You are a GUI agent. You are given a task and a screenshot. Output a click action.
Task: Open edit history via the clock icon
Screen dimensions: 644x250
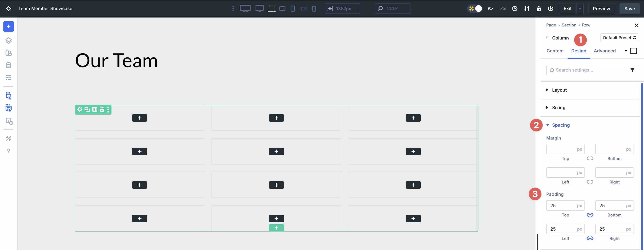click(515, 8)
